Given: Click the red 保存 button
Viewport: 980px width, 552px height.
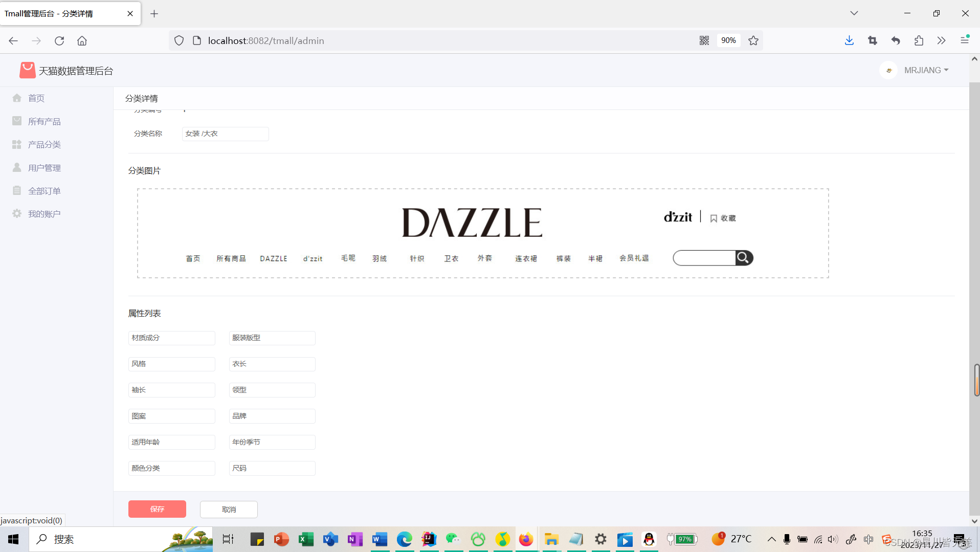Looking at the screenshot, I should tap(157, 509).
